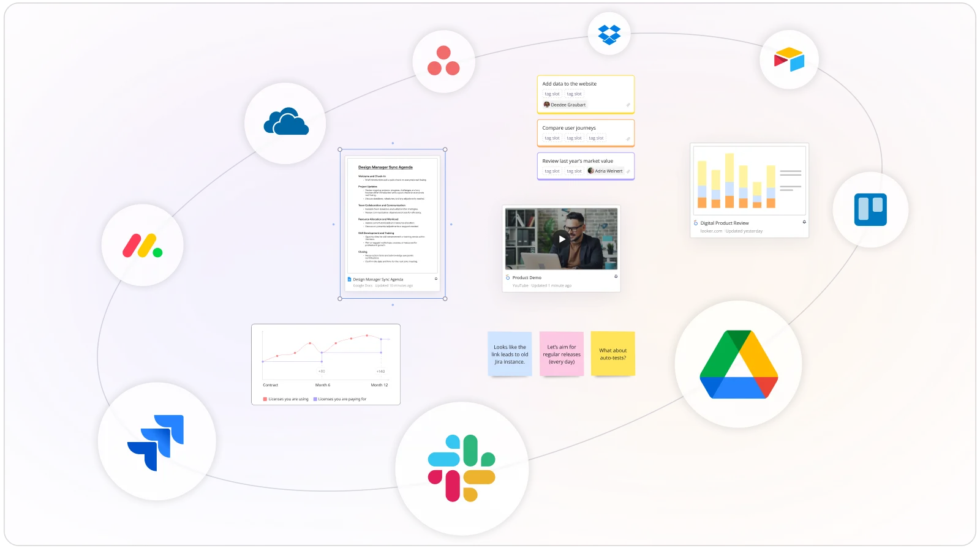Click the bell icon on Design Manager Sync Agenda
The image size is (980, 551).
point(436,279)
